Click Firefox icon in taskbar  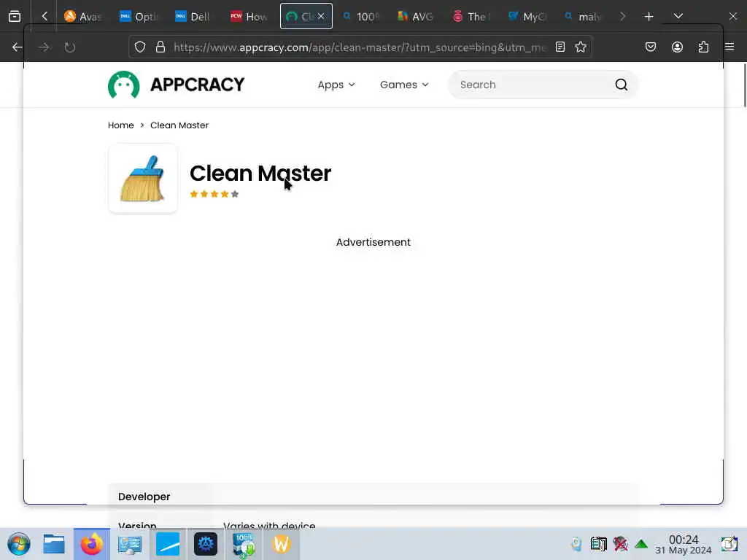(x=91, y=544)
